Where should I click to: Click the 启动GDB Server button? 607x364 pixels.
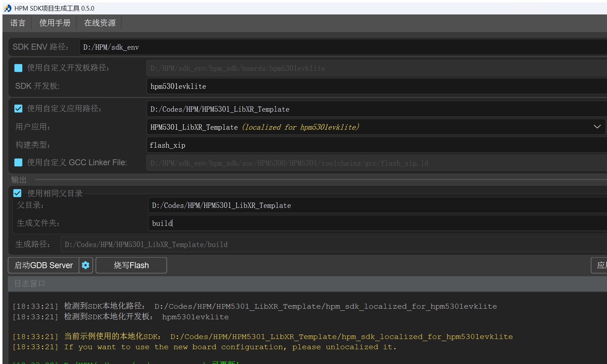click(43, 265)
